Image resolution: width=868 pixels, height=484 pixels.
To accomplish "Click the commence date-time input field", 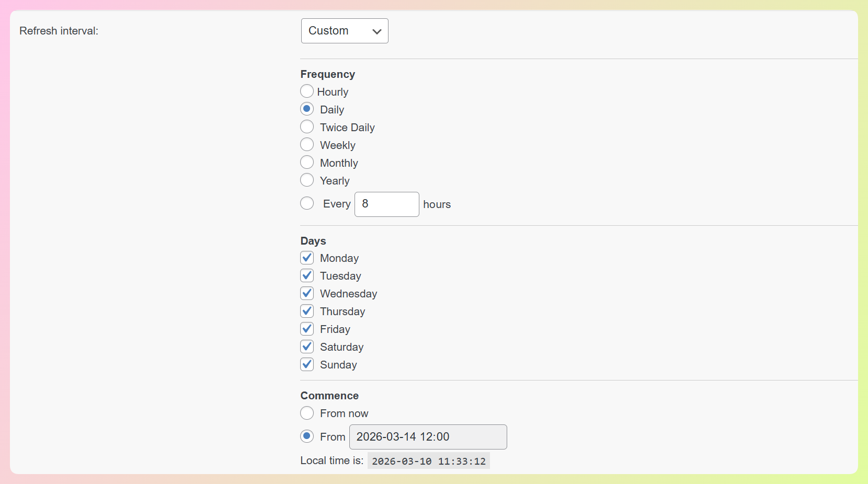I will 428,437.
